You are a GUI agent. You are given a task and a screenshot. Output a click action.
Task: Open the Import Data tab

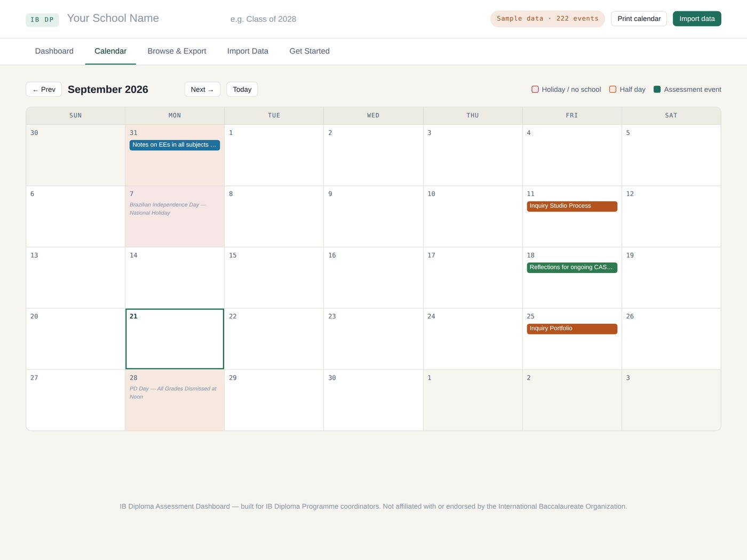(x=248, y=51)
